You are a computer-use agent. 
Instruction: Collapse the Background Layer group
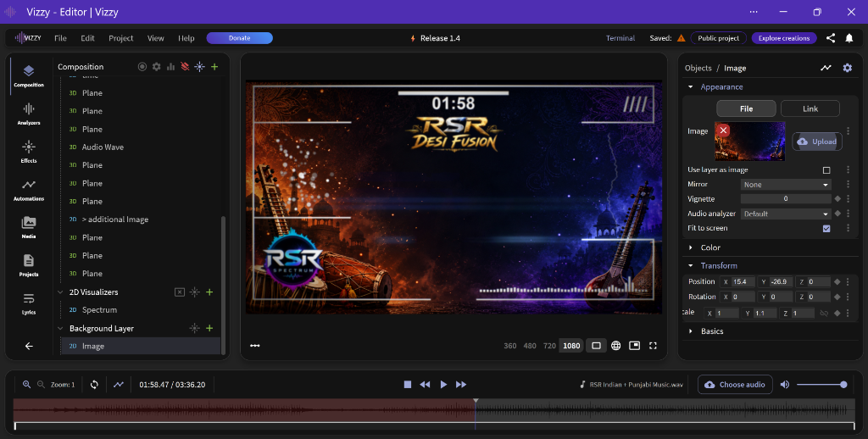(x=60, y=328)
